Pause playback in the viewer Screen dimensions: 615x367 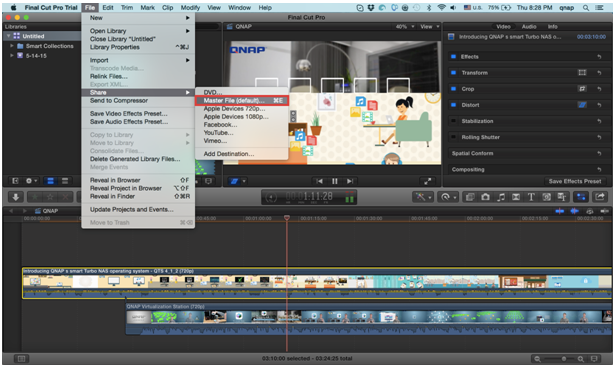pos(335,181)
